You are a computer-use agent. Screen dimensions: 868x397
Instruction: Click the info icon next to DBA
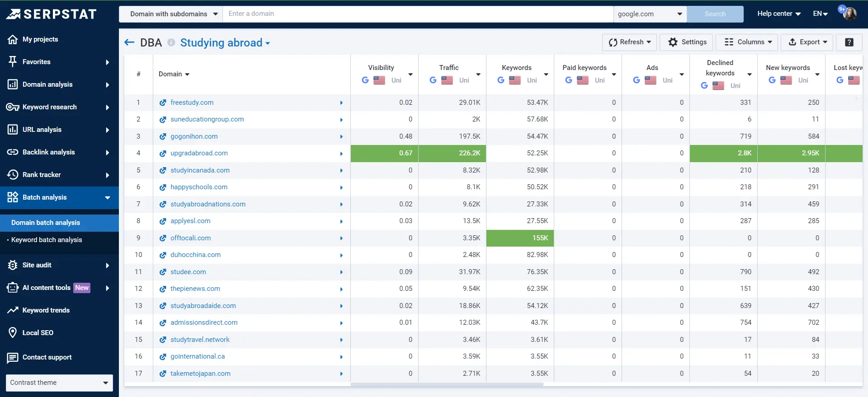click(171, 42)
